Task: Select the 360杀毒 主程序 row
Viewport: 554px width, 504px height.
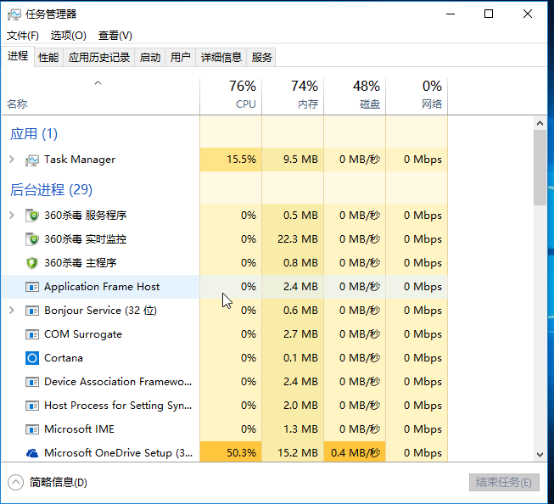Action: point(225,263)
